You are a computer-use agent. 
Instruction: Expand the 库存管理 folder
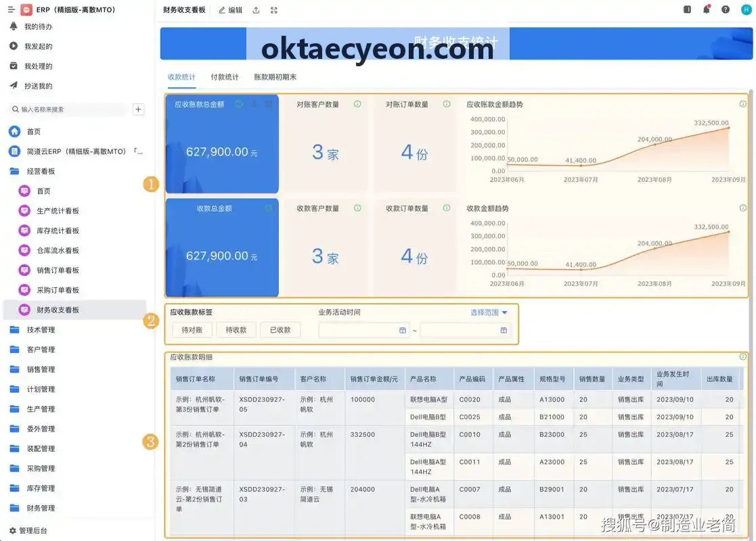tap(41, 488)
